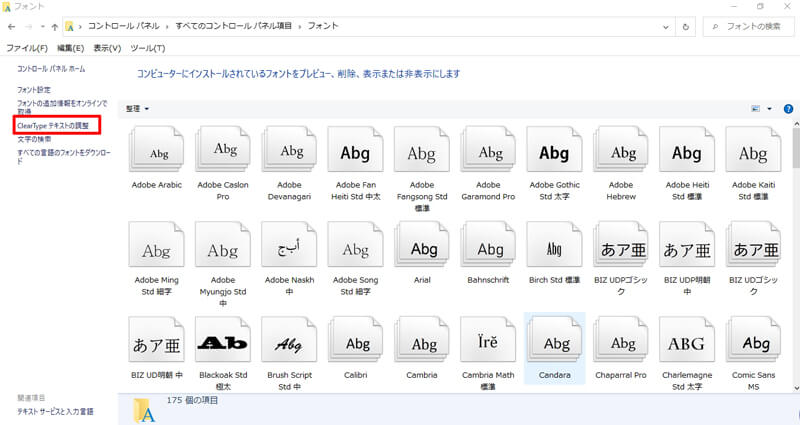Open recent locations dropdown arrow
The height and width of the screenshot is (425, 800).
coord(42,27)
